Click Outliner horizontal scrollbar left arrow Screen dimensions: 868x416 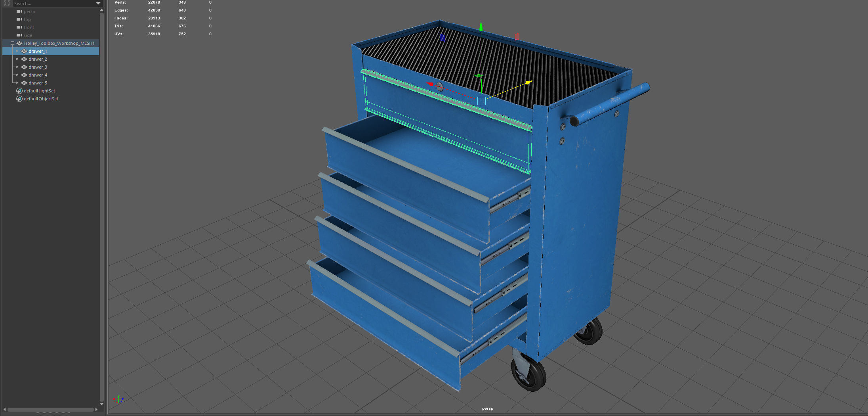[x=4, y=409]
